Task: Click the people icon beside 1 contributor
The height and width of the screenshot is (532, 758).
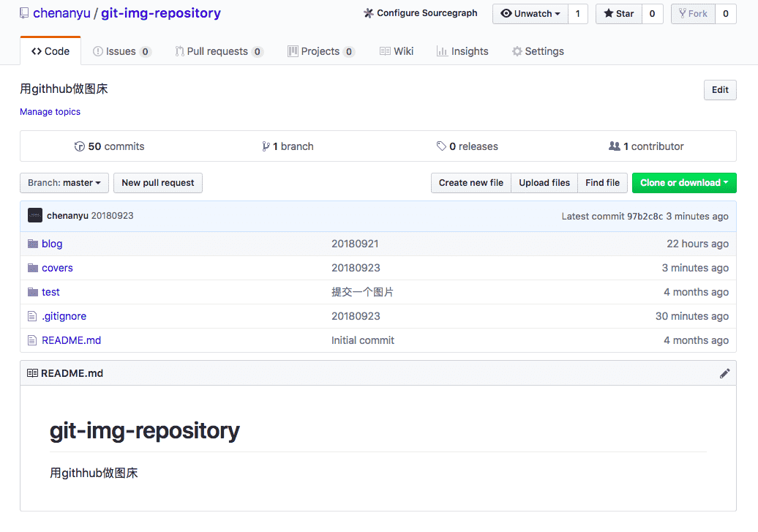Action: pos(614,146)
